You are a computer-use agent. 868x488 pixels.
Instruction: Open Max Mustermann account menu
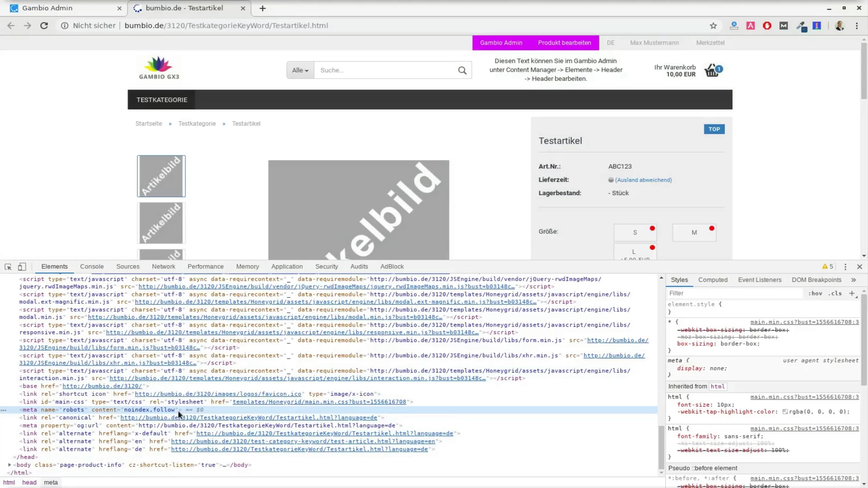point(654,43)
